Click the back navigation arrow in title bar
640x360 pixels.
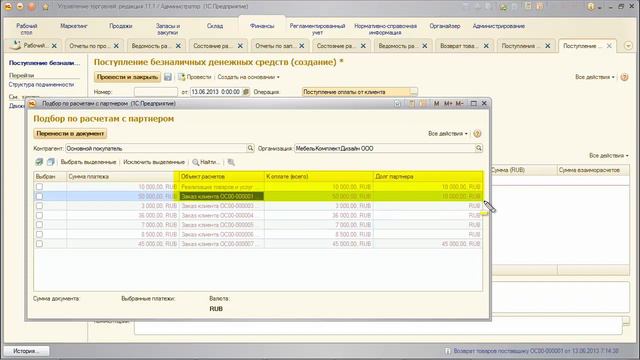pyautogui.click(x=20, y=7)
